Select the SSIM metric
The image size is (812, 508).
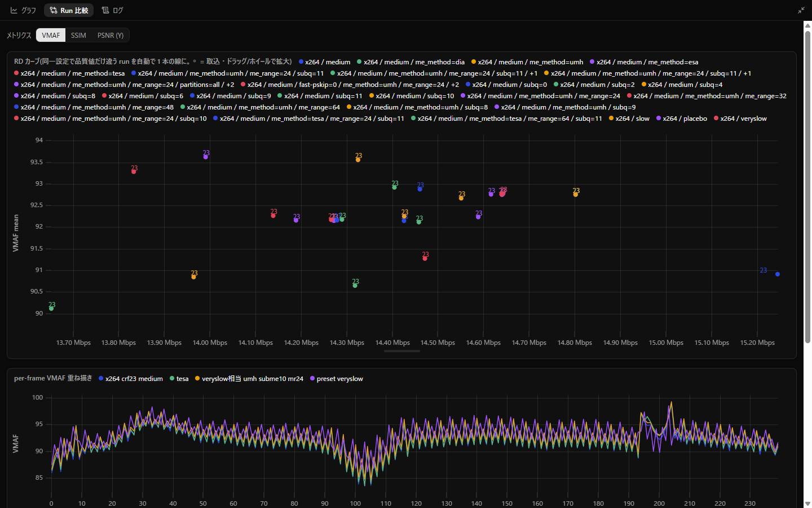click(78, 35)
